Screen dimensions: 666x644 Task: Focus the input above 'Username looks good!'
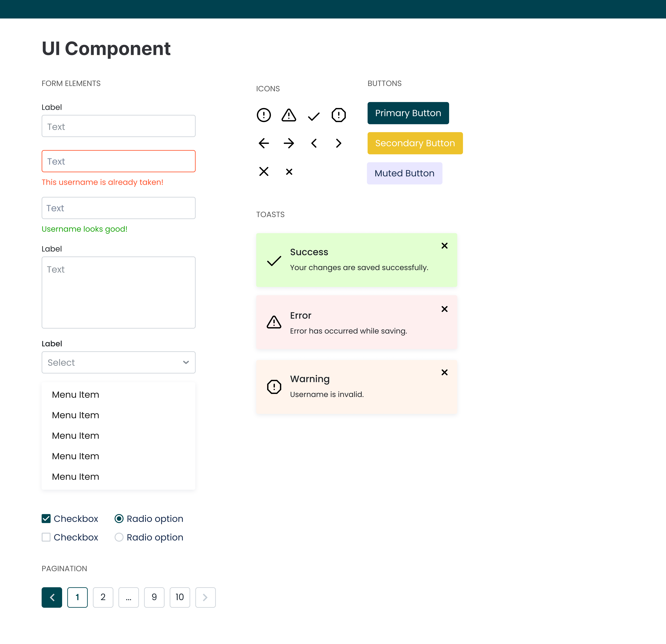point(119,208)
